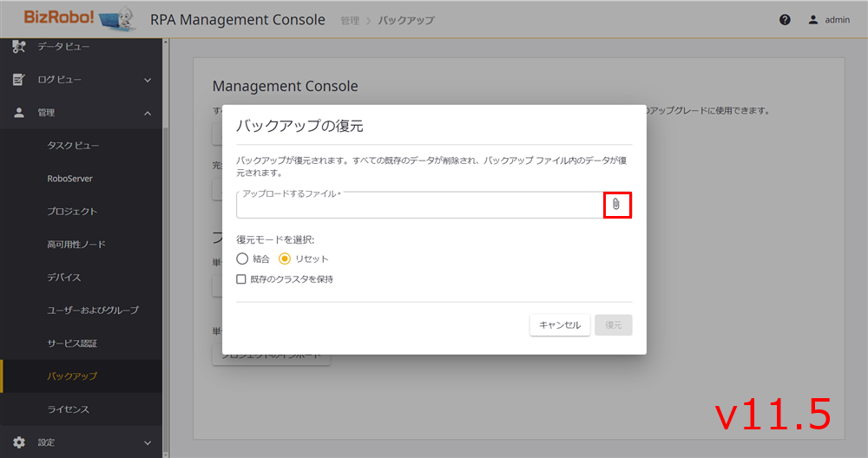This screenshot has height=458, width=868.
Task: Click the admin user profile icon
Action: pos(812,20)
